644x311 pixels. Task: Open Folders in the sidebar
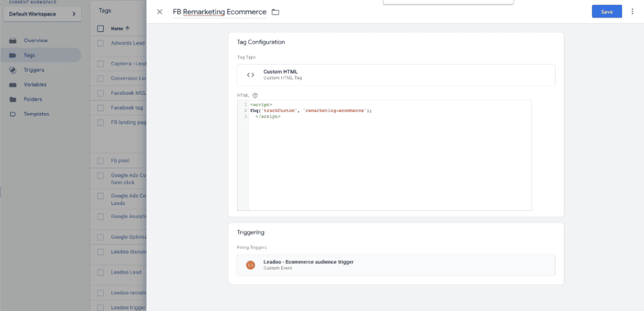pos(33,99)
